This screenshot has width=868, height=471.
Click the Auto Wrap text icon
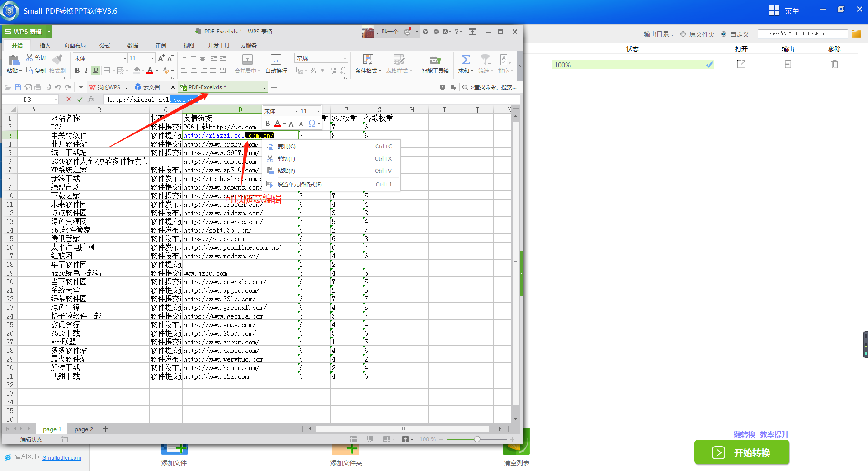click(x=276, y=59)
